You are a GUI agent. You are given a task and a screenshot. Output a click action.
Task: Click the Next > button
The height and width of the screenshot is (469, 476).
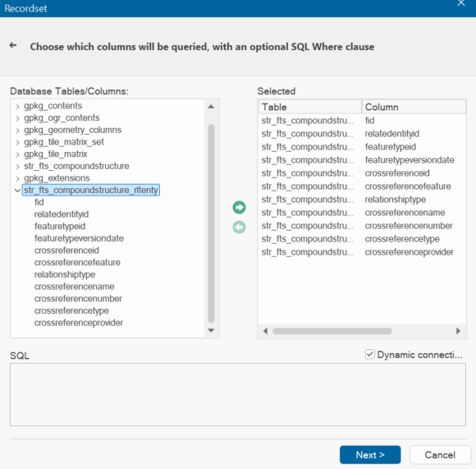[x=370, y=455]
